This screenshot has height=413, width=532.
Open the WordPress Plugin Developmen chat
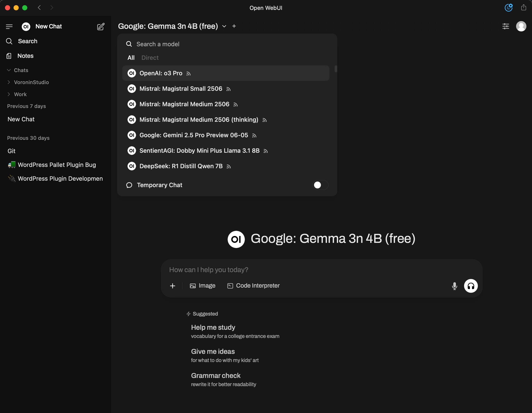(x=55, y=179)
